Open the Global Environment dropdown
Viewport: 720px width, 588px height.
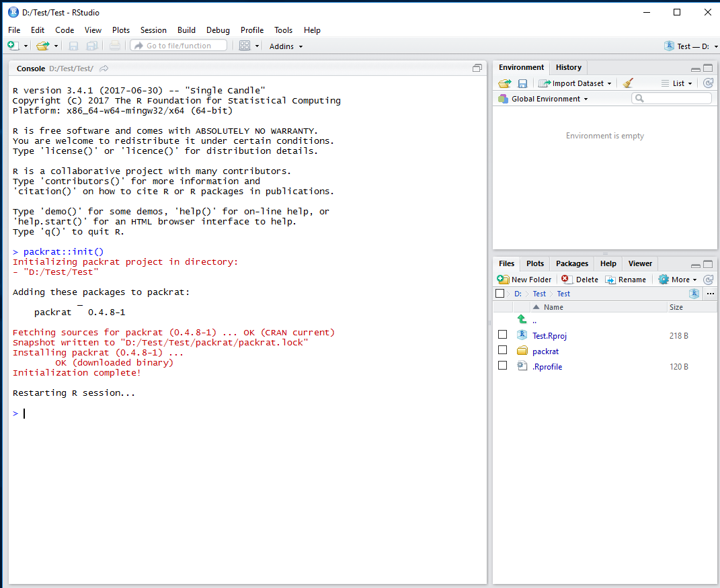pos(543,99)
